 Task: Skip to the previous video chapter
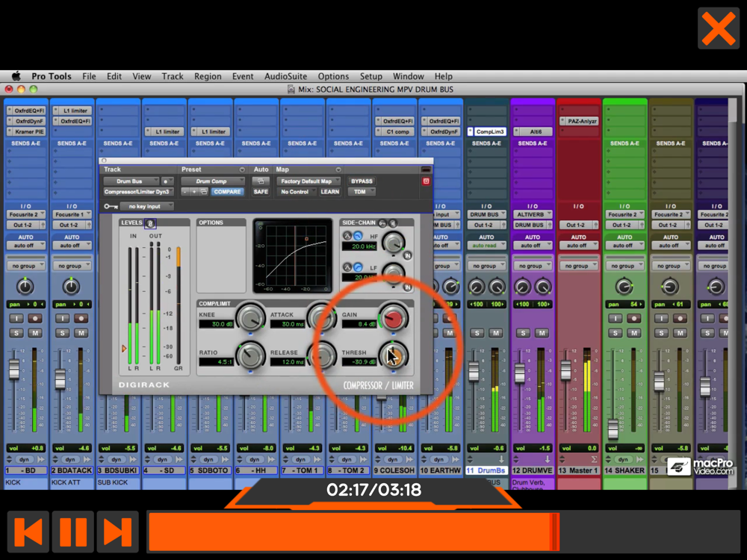point(28,532)
